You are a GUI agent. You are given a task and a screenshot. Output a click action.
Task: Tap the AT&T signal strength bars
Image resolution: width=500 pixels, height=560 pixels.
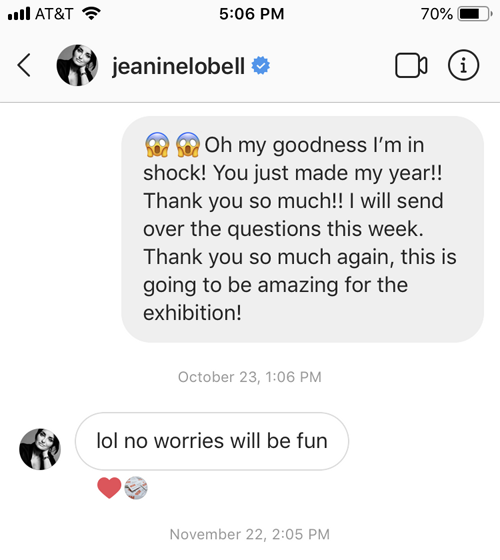tap(19, 14)
